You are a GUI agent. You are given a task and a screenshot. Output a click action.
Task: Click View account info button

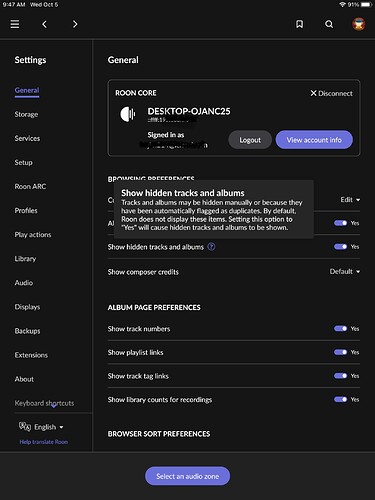(314, 140)
